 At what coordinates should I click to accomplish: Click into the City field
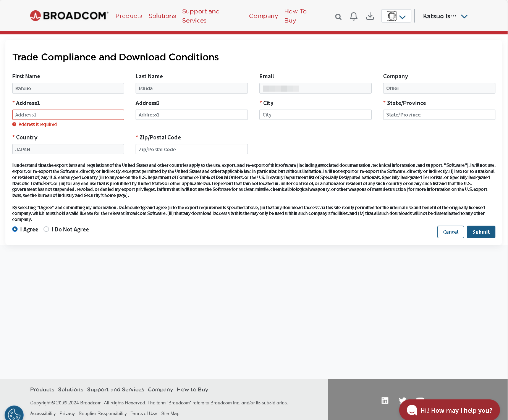tap(315, 115)
